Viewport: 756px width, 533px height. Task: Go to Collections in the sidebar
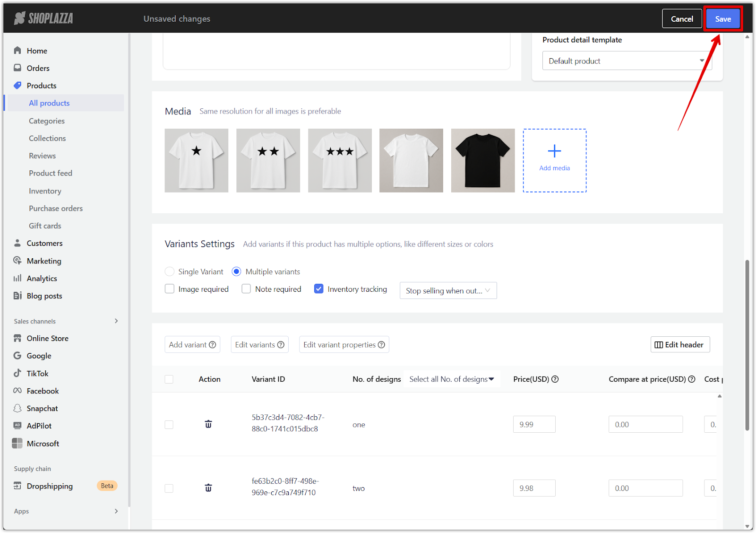[x=47, y=138]
